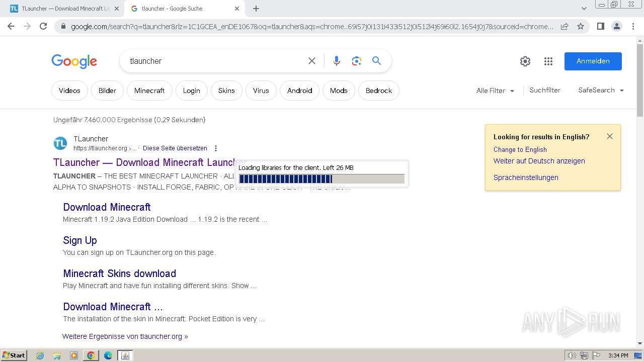Filter results by Videos
Screen dimensions: 644x362
[69, 90]
